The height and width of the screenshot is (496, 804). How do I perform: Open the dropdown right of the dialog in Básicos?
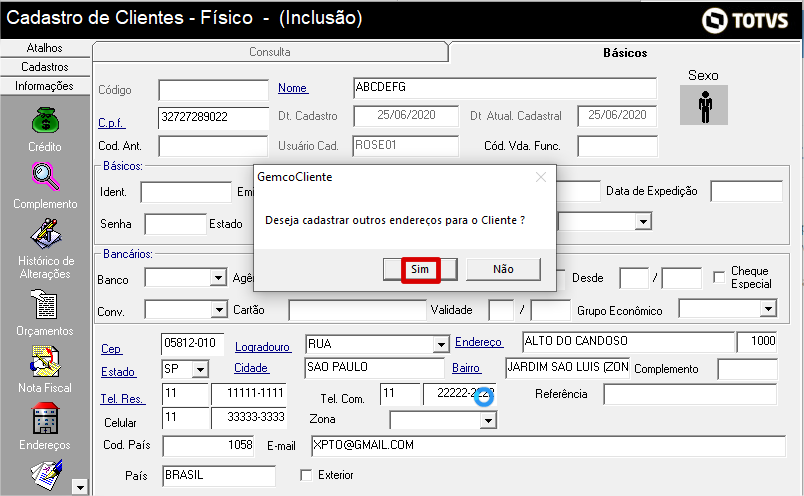tap(642, 222)
